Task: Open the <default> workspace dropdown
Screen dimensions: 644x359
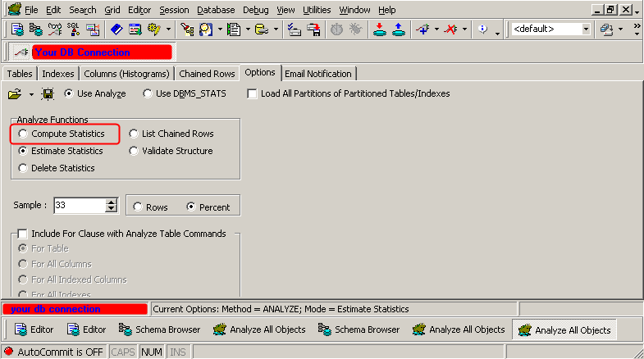Action: (586, 30)
